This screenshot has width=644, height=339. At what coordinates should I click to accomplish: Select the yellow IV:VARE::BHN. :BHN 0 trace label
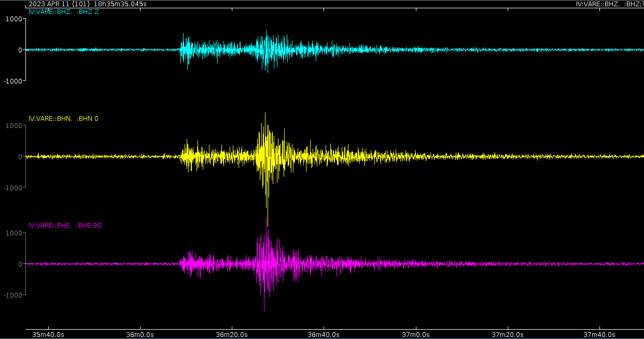(x=63, y=119)
